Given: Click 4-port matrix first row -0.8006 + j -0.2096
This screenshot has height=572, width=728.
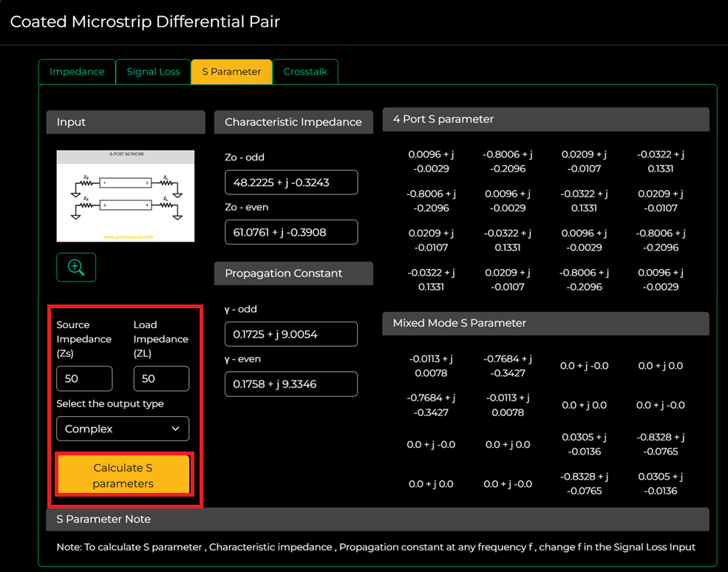Looking at the screenshot, I should (508, 162).
